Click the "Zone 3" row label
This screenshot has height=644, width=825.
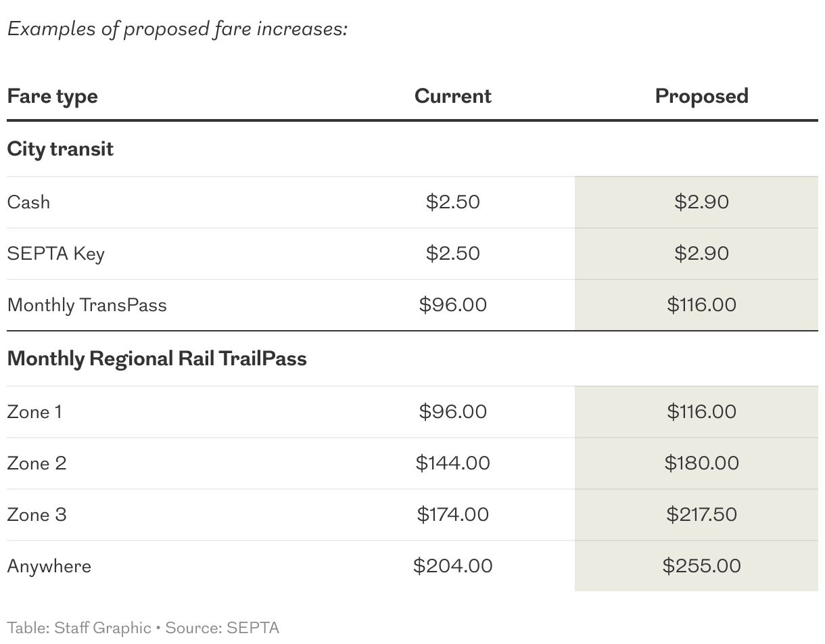[x=37, y=515]
